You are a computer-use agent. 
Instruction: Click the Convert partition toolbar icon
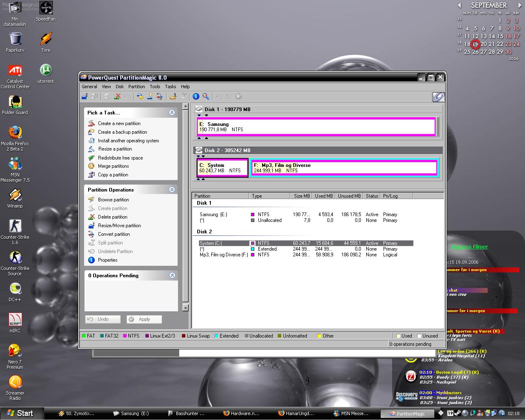pyautogui.click(x=160, y=96)
